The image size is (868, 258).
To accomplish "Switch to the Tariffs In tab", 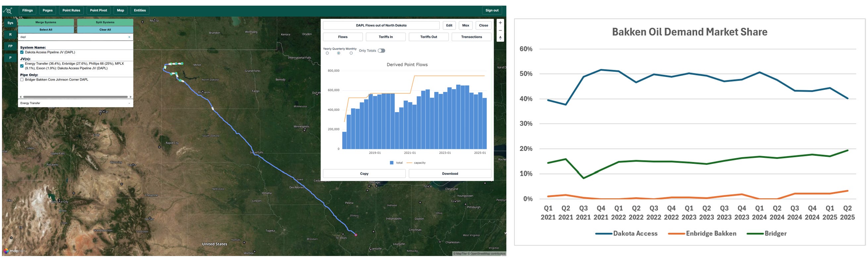I will [x=386, y=37].
